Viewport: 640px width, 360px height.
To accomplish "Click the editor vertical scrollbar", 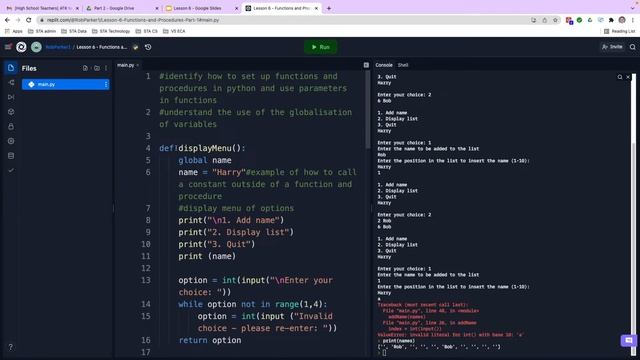I will click(x=368, y=110).
